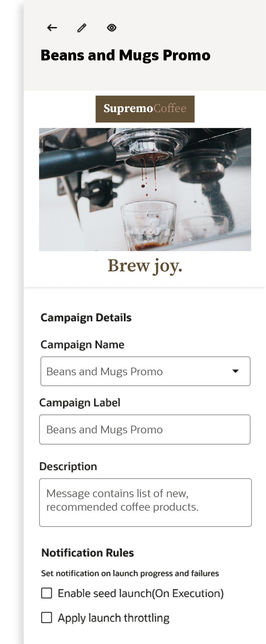266x644 pixels.
Task: Click the Campaign Label field label
Action: tap(80, 403)
